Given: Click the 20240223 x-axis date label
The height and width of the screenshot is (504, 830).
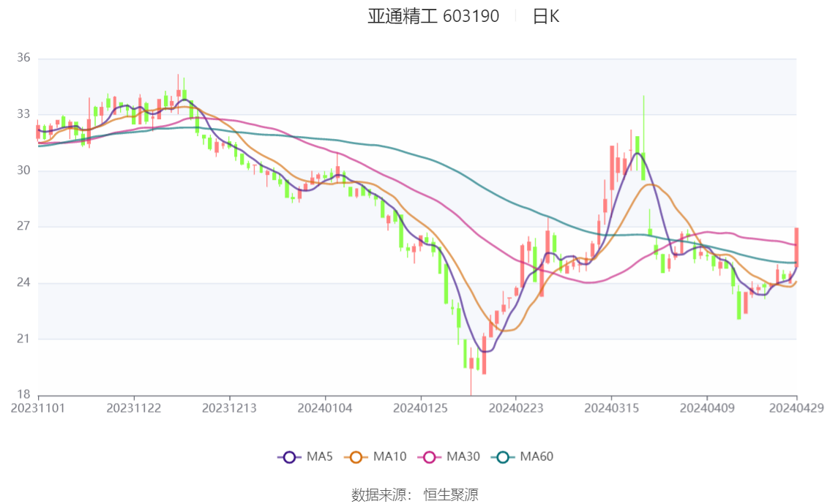Looking at the screenshot, I should pyautogui.click(x=515, y=407).
